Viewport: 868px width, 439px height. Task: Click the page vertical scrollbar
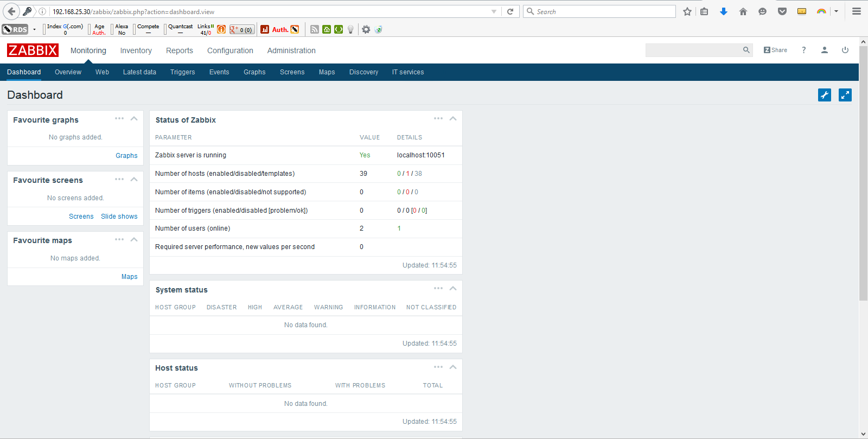[x=863, y=174]
